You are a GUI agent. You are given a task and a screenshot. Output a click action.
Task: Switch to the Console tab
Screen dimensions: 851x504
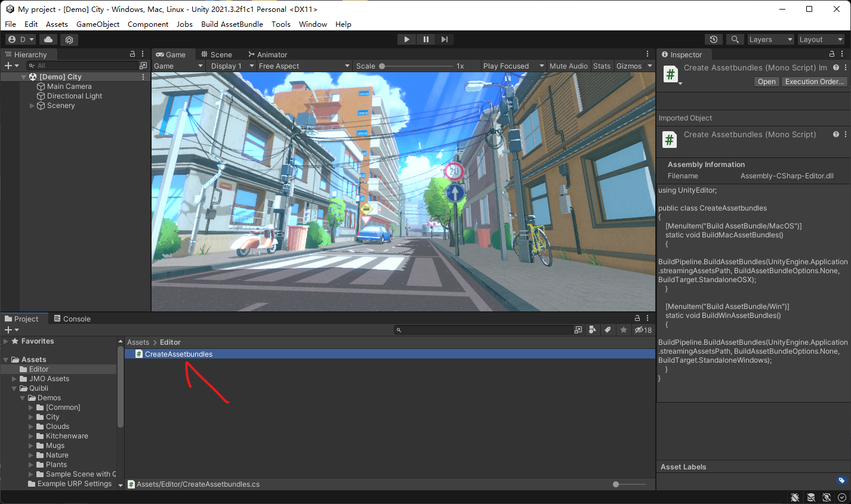click(72, 319)
